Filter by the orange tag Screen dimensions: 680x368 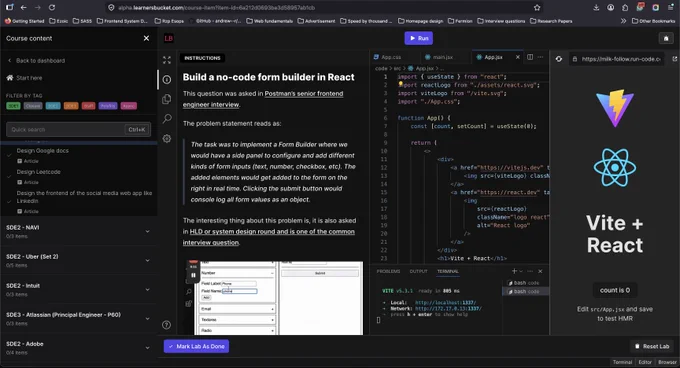coord(71,106)
